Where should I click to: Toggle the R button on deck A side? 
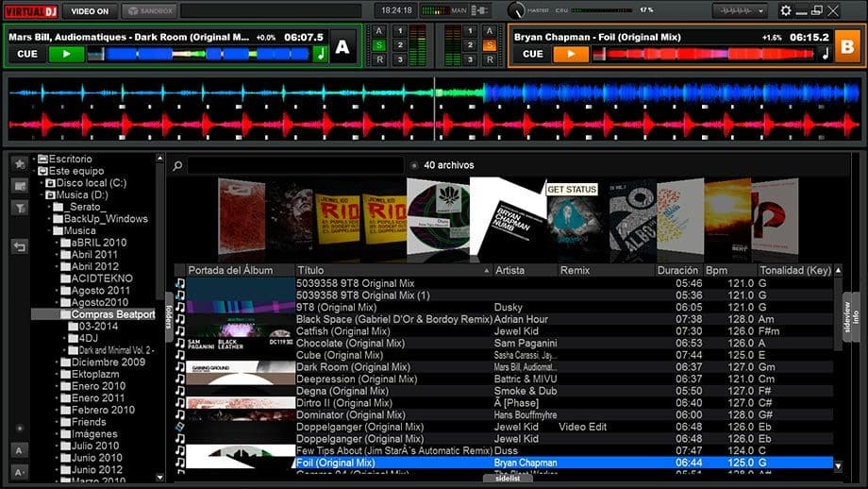coord(379,59)
